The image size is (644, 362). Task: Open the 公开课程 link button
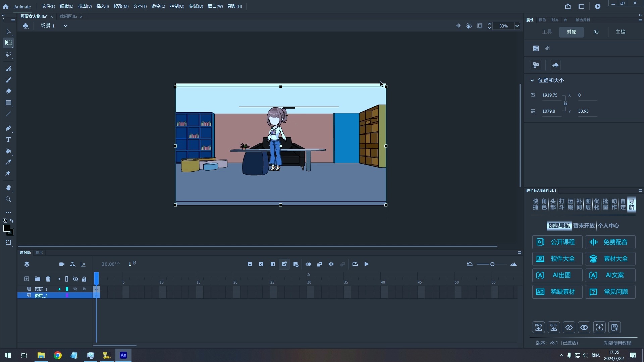[557, 242]
